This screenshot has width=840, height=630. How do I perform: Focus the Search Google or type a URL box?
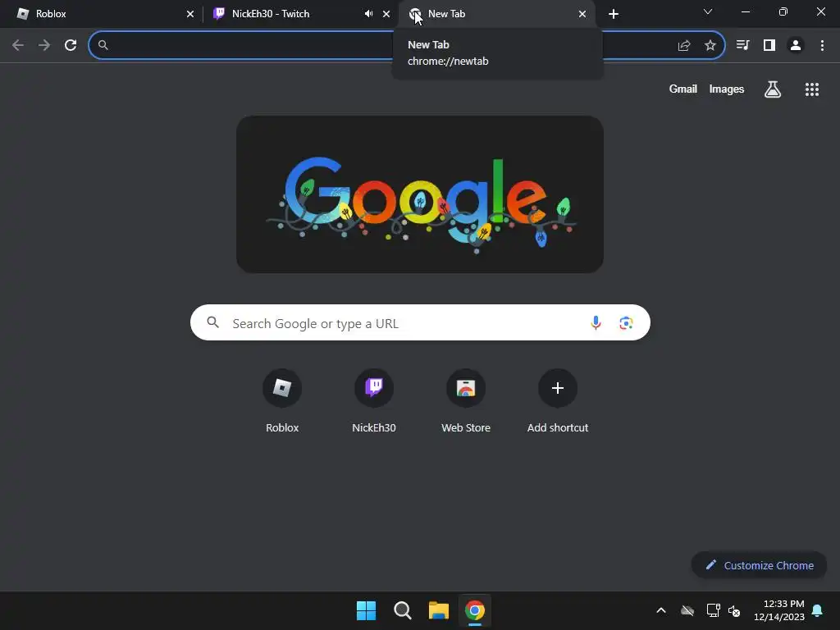[x=420, y=322]
